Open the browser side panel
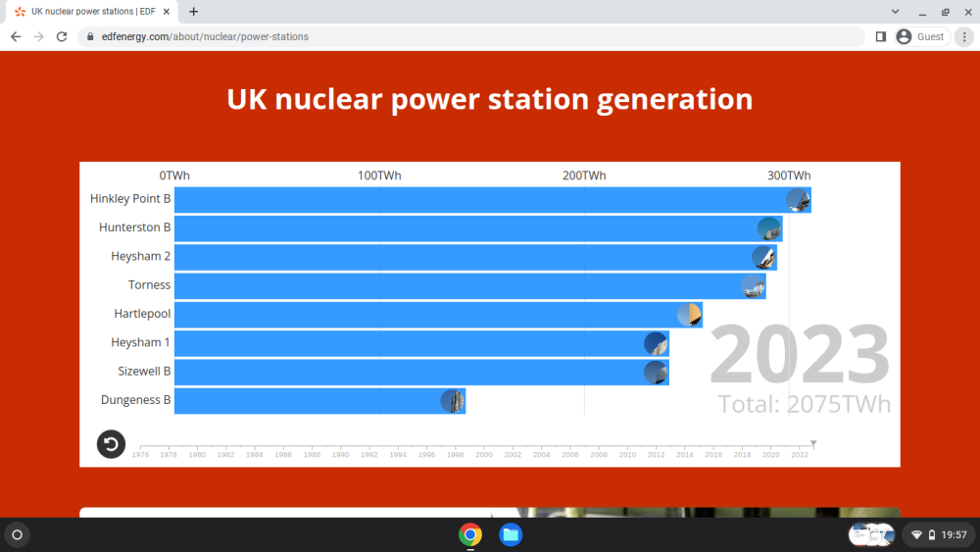The height and width of the screenshot is (552, 980). (881, 37)
